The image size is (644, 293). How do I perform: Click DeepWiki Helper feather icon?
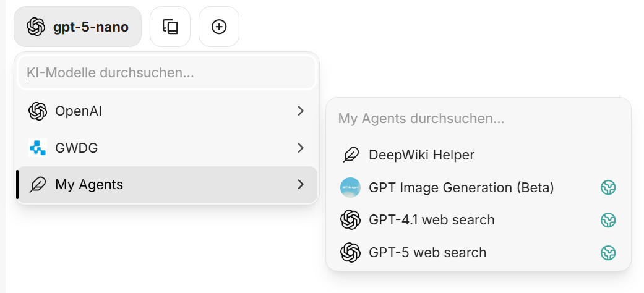click(351, 155)
